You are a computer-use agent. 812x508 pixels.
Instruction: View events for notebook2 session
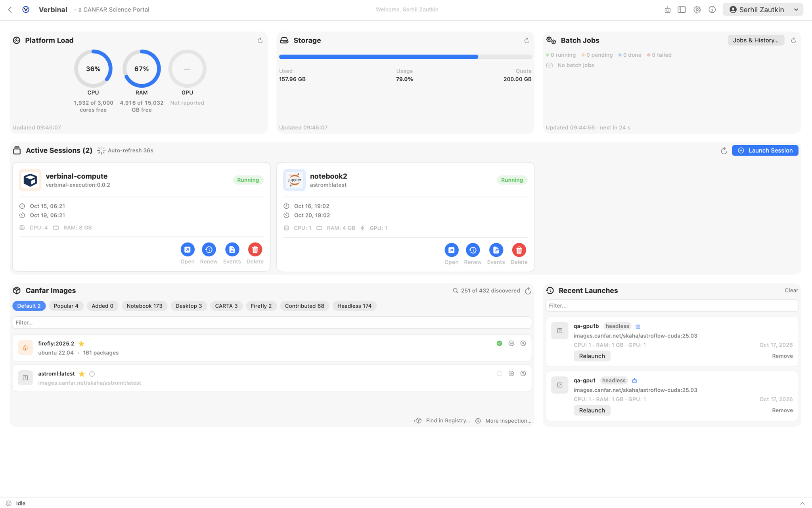pos(496,250)
